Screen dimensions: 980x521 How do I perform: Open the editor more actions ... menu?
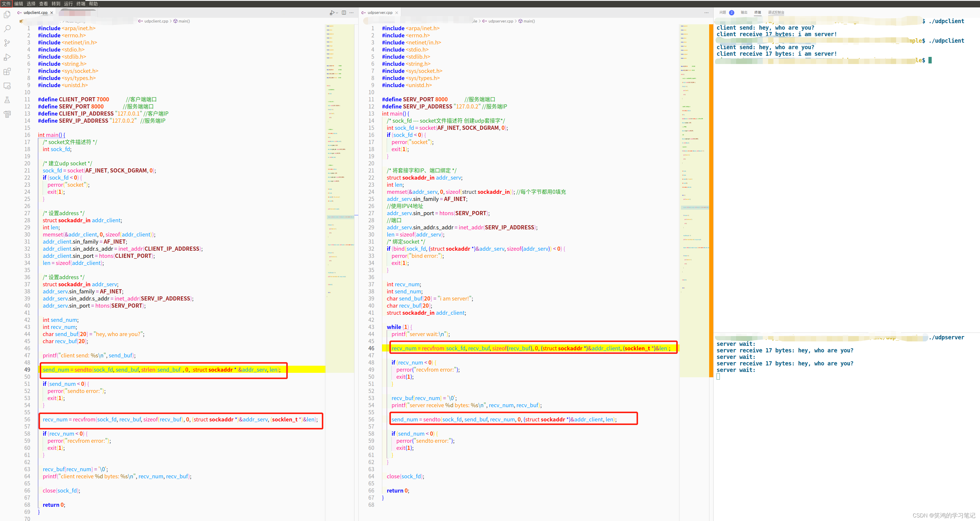coord(351,12)
